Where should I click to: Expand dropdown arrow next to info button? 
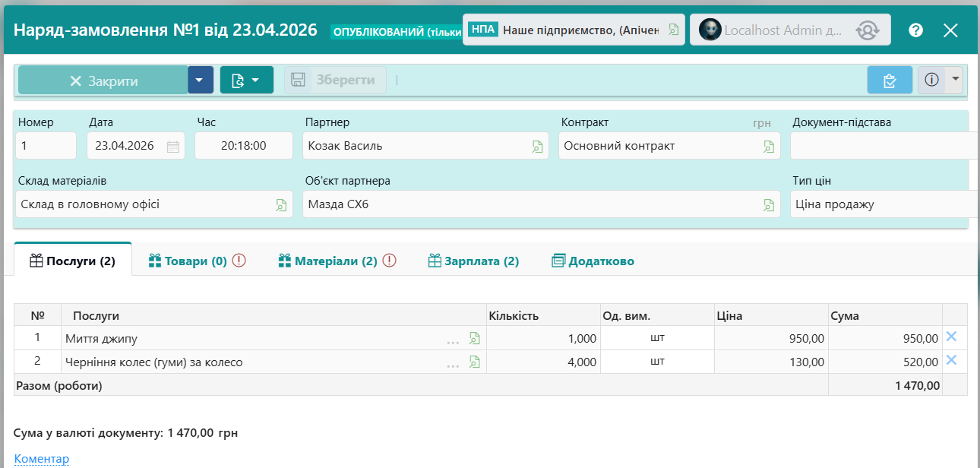click(x=955, y=80)
